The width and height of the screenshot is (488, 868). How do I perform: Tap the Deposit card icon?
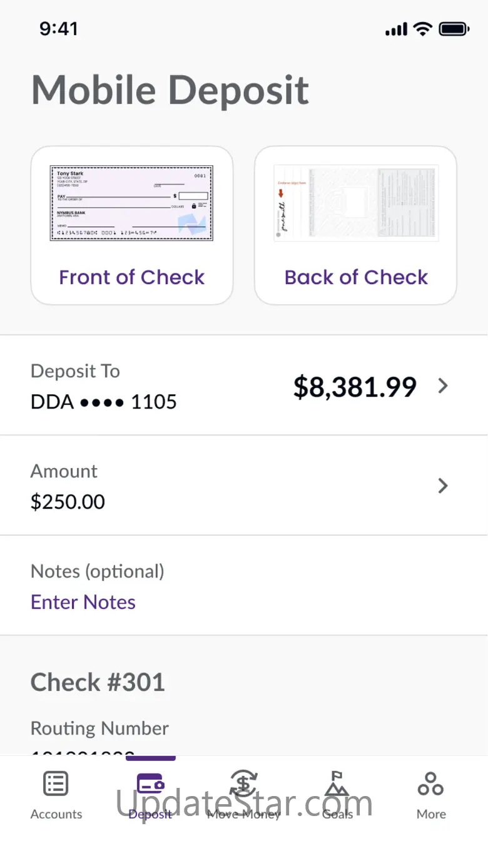pyautogui.click(x=150, y=784)
